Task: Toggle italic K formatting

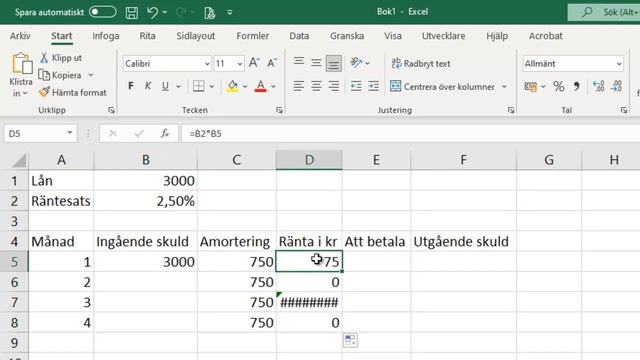Action: pyautogui.click(x=148, y=86)
